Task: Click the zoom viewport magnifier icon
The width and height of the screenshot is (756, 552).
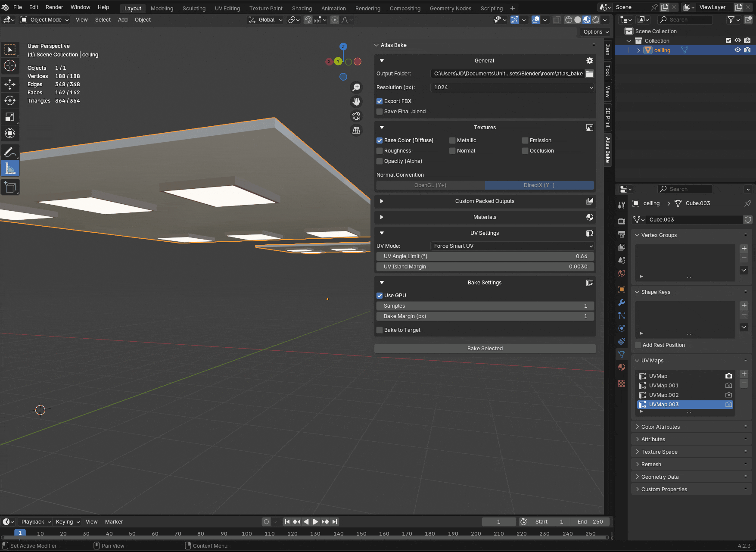Action: click(356, 87)
